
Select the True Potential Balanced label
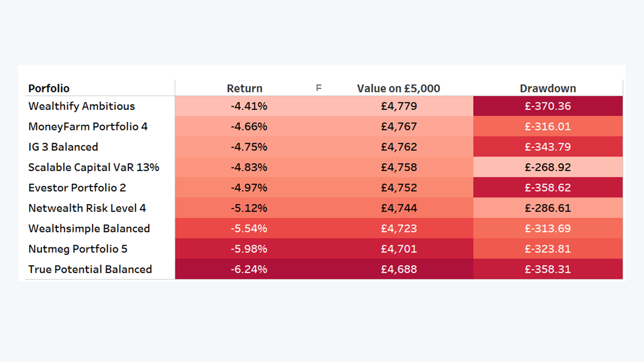90,269
